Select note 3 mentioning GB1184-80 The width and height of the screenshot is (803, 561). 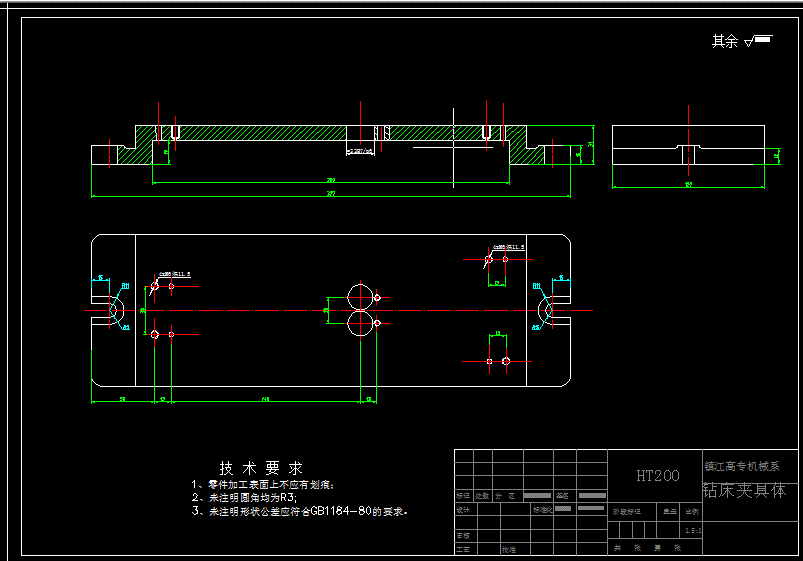click(300, 511)
